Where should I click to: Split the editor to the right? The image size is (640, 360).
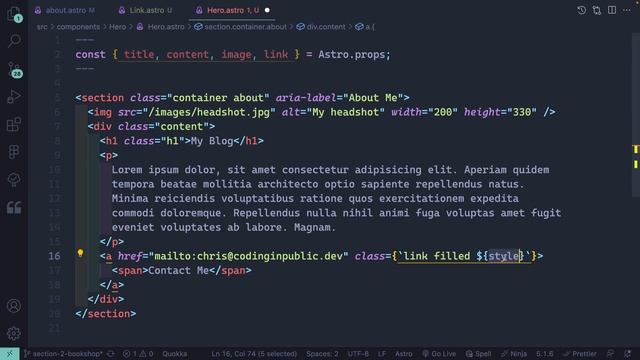point(612,10)
